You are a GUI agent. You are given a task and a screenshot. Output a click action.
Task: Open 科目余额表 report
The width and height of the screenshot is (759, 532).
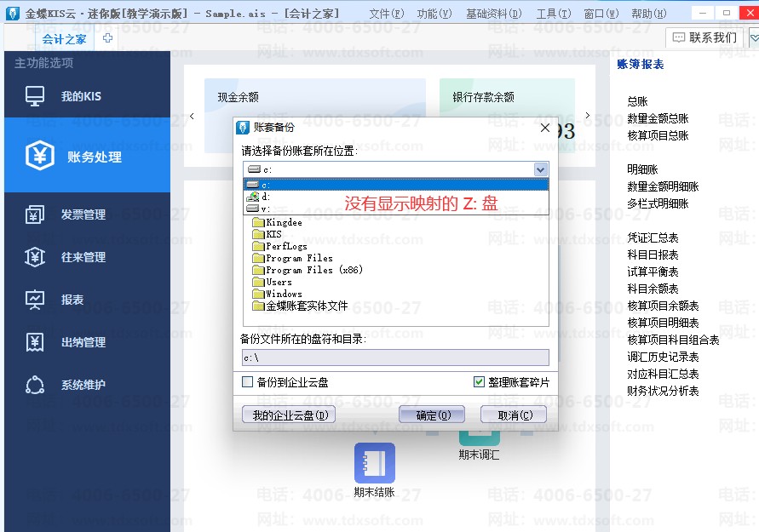(653, 289)
